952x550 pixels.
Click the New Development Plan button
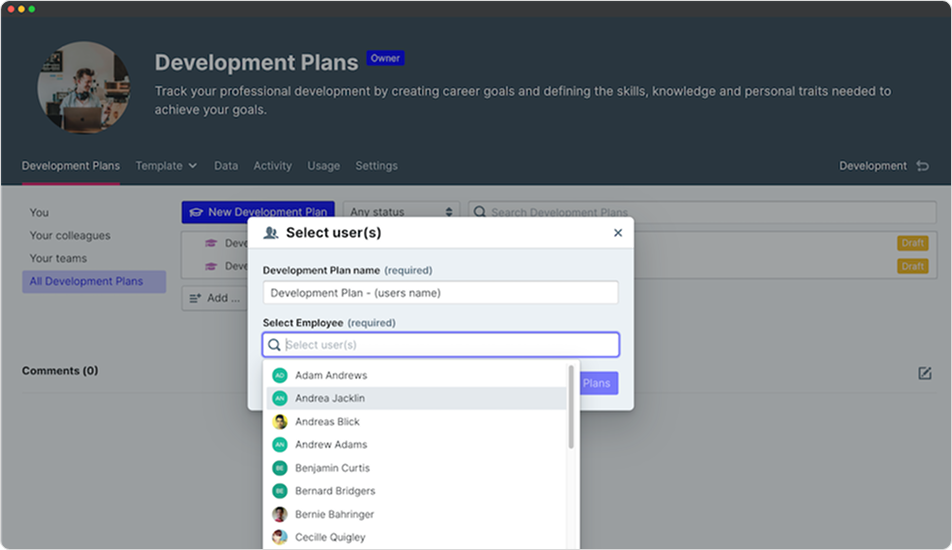[x=257, y=212]
